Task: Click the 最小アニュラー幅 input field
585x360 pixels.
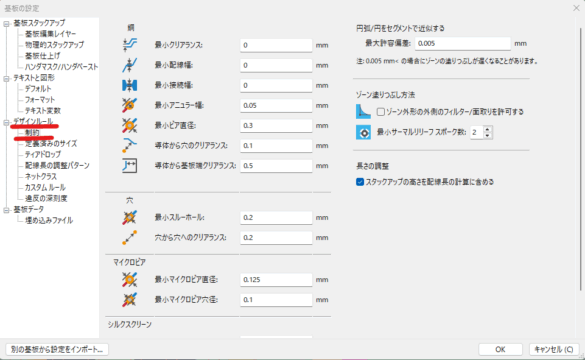Action: pyautogui.click(x=276, y=106)
